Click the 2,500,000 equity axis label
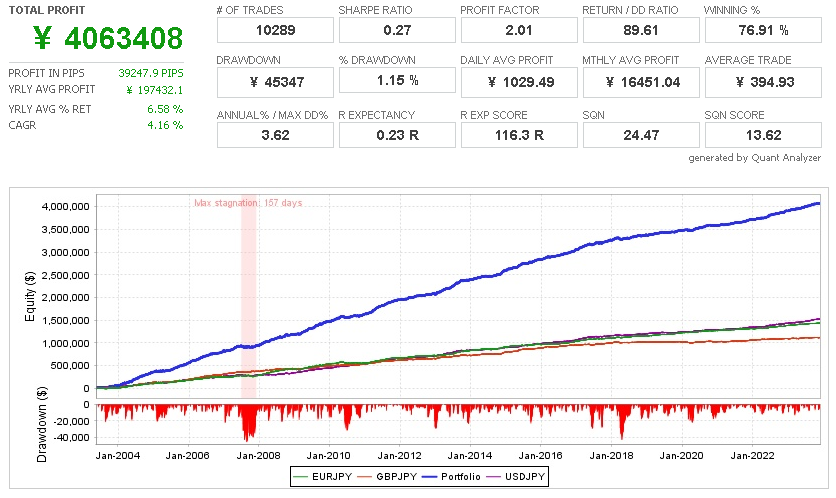Screen dimensions: 836x498 [66, 275]
